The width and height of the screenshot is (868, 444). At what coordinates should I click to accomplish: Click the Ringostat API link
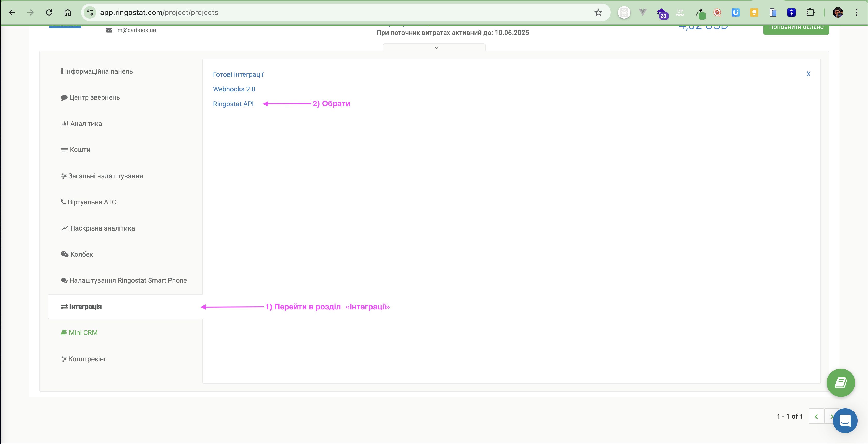[x=233, y=104]
